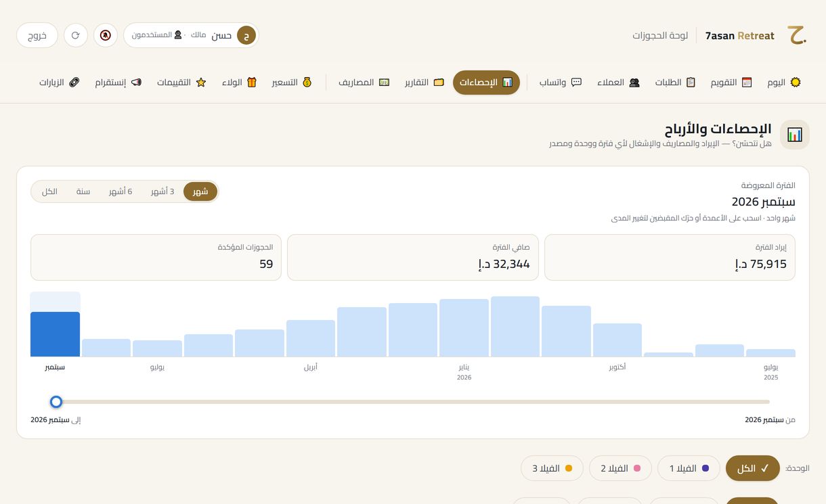This screenshot has height=504, width=826.
Task: Open the العملاء customers tab icon
Action: [x=634, y=83]
